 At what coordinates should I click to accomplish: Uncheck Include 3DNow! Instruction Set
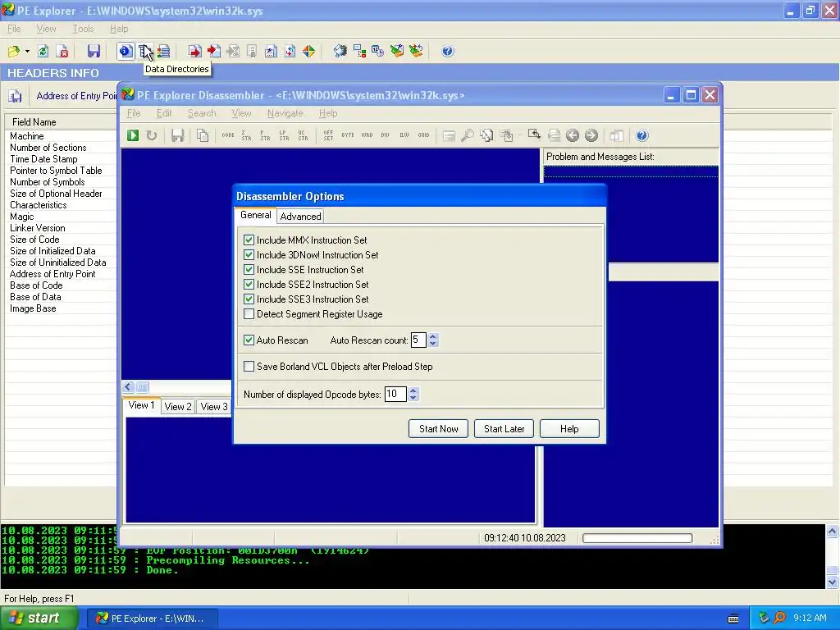click(249, 255)
